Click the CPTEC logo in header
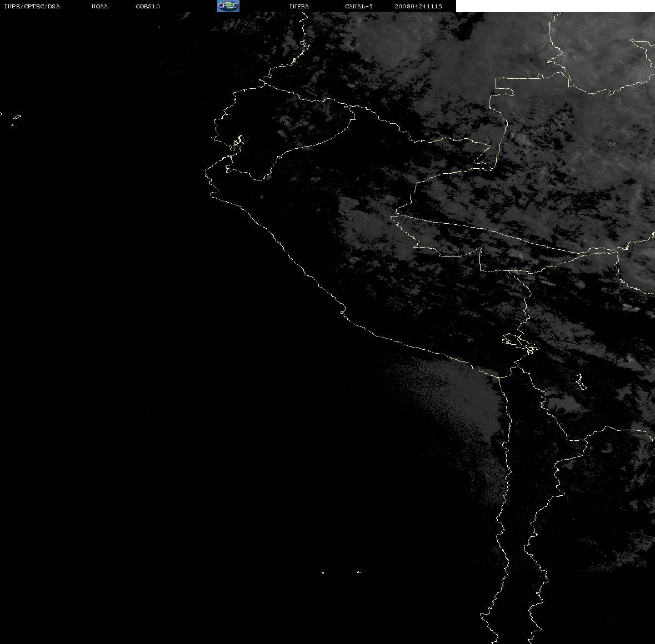Image resolution: width=655 pixels, height=644 pixels. point(228,6)
